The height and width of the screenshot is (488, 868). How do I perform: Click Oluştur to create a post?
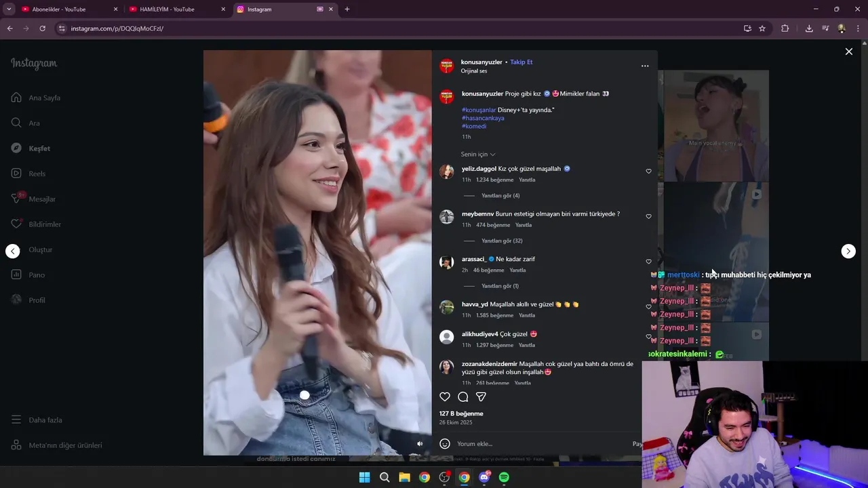click(32, 249)
